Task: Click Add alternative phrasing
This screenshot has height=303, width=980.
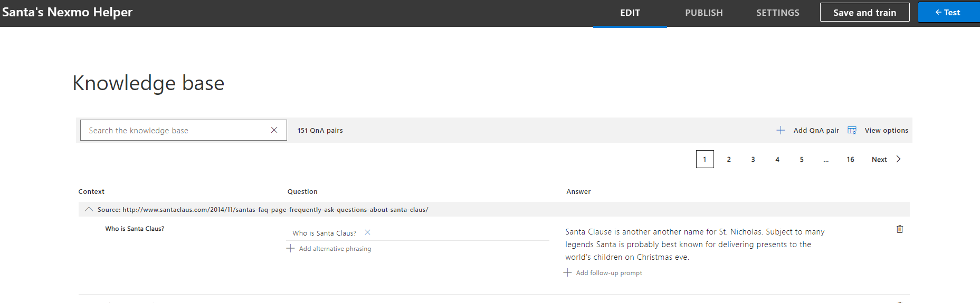Action: coord(335,248)
